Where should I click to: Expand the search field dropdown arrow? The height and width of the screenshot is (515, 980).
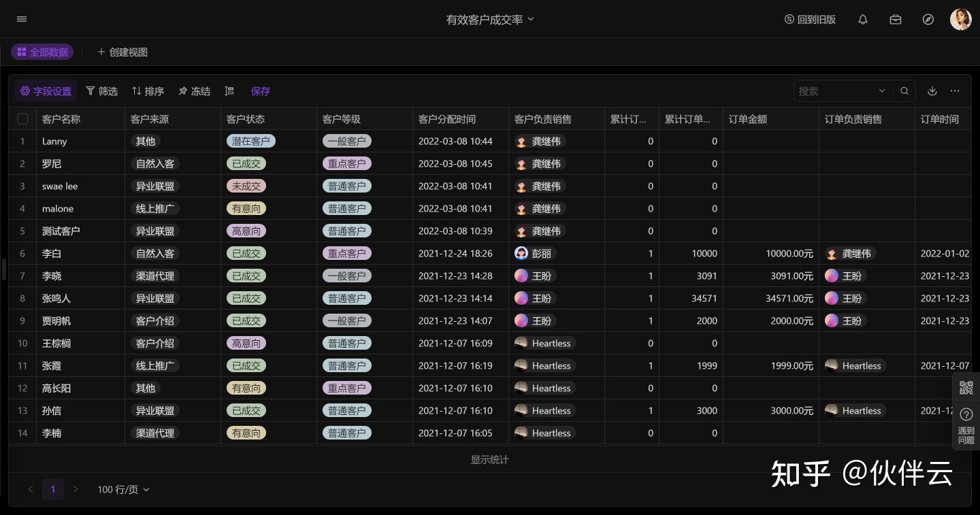coord(882,91)
